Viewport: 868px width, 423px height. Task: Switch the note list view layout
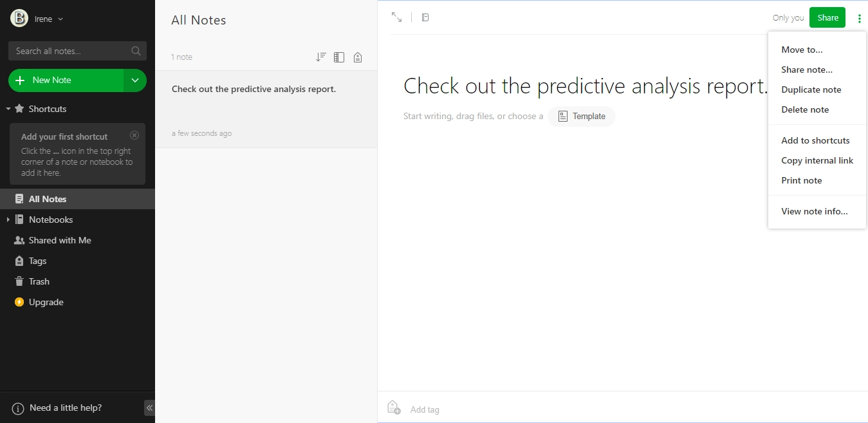[x=339, y=57]
